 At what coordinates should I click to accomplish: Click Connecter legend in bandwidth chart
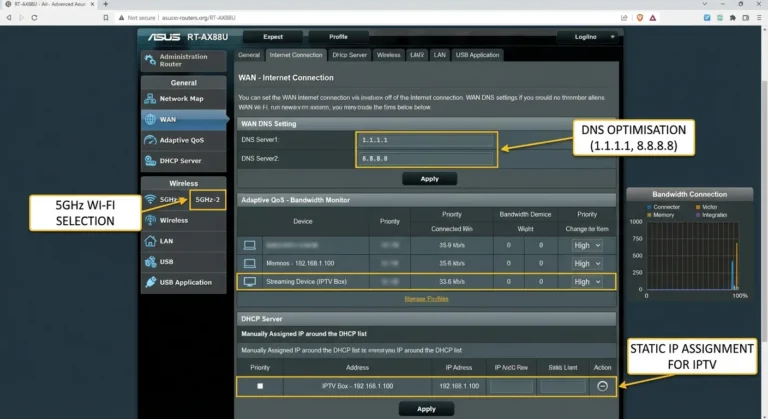point(663,207)
